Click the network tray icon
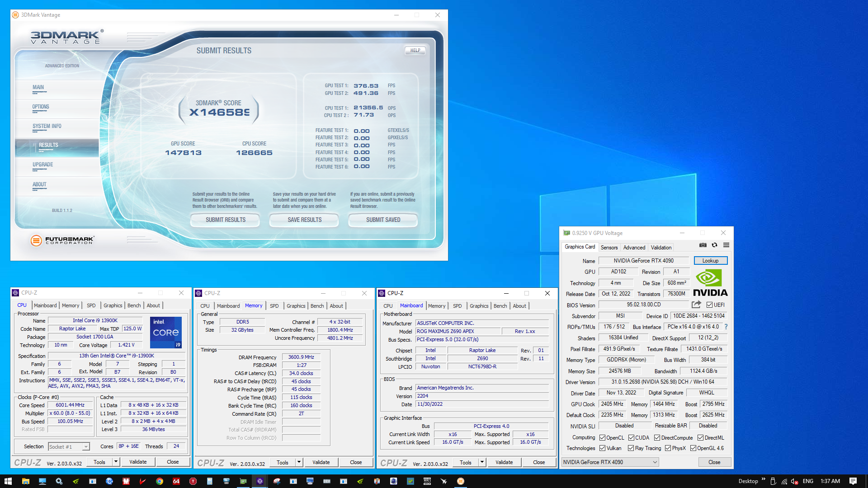 (784, 481)
